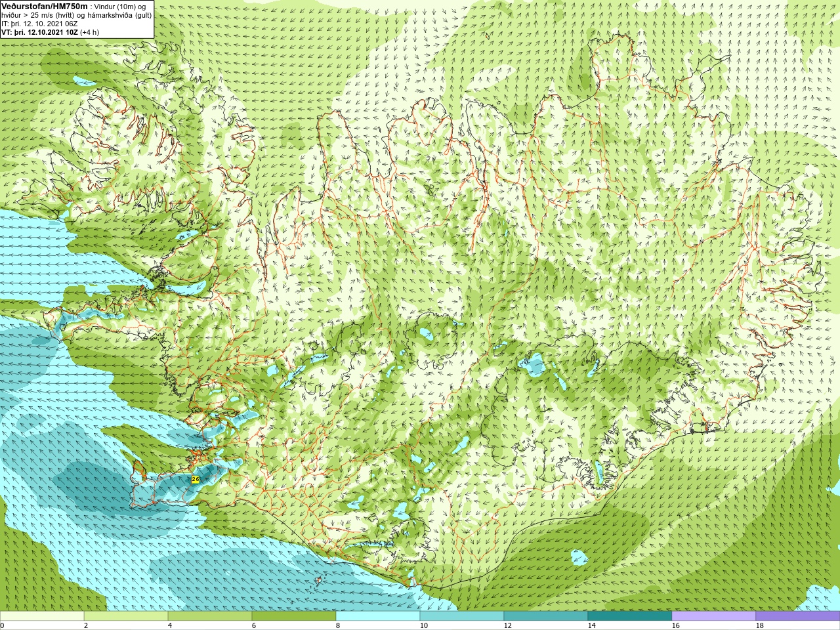Viewport: 840px width, 630px height.
Task: Select the 2–4 m/s legend swatch
Action: (126, 616)
